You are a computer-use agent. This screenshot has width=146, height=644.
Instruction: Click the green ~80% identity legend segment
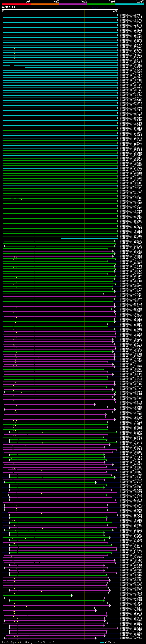101,4
